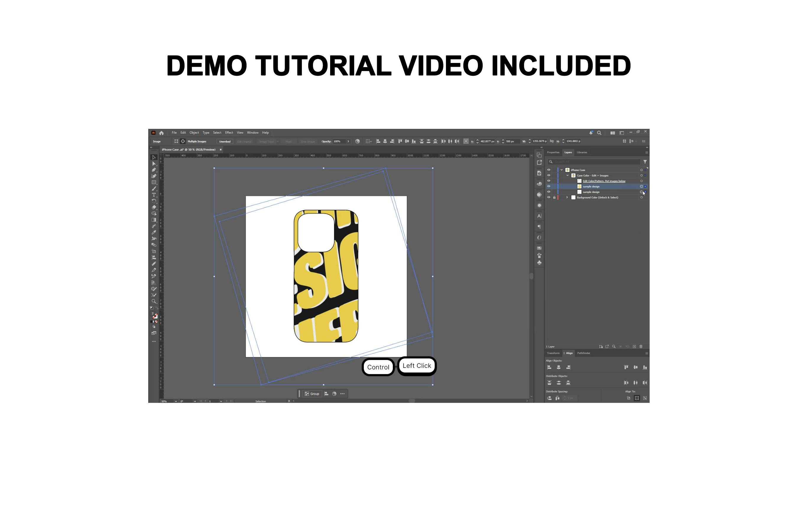Select the Type tool

tap(154, 195)
